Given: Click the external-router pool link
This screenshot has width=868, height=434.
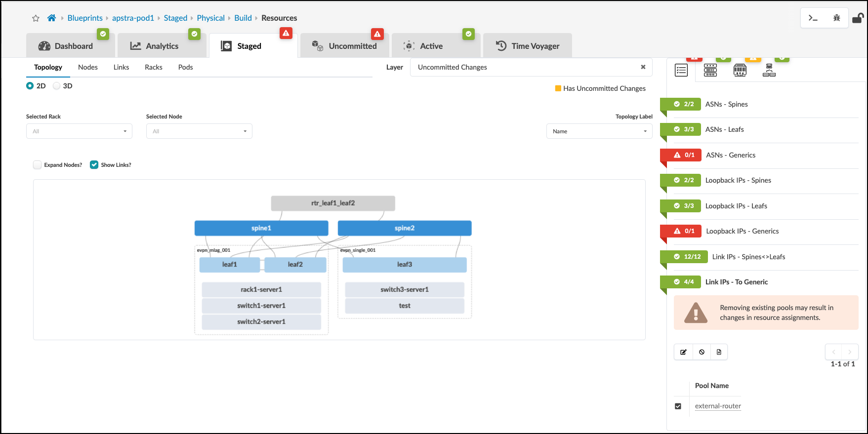Looking at the screenshot, I should pos(718,406).
